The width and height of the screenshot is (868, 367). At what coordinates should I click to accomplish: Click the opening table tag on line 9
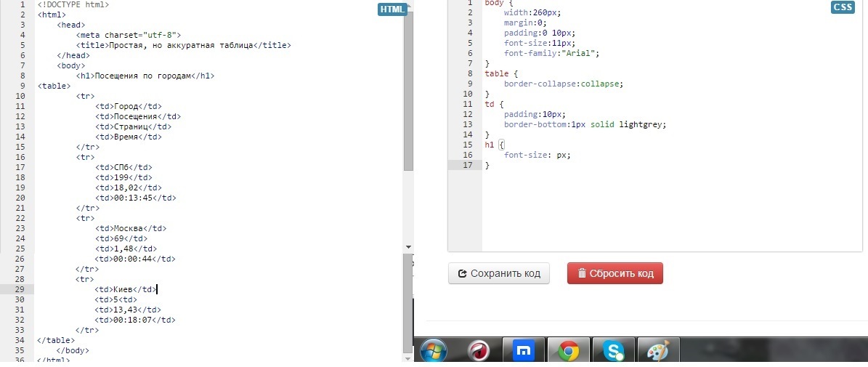point(54,86)
